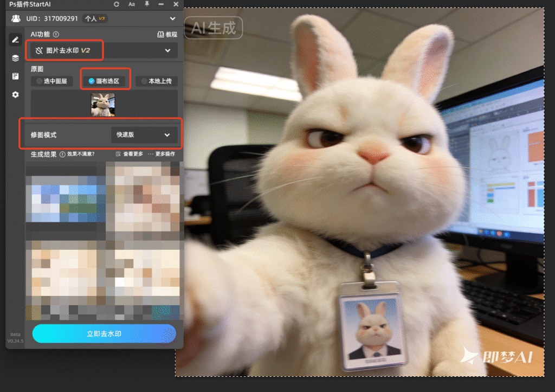The width and height of the screenshot is (555, 392).
Task: Click the rabbit source image thumbnail
Action: [103, 105]
